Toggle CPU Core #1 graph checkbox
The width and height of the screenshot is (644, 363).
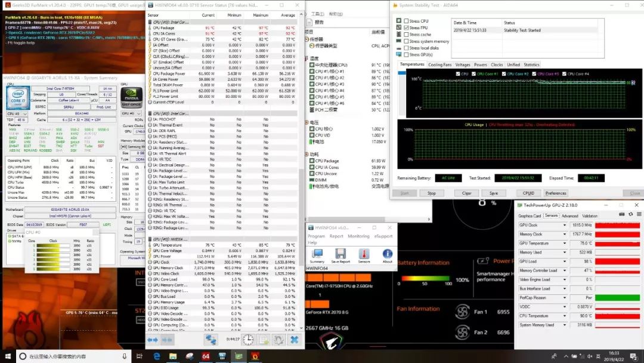[x=473, y=74]
